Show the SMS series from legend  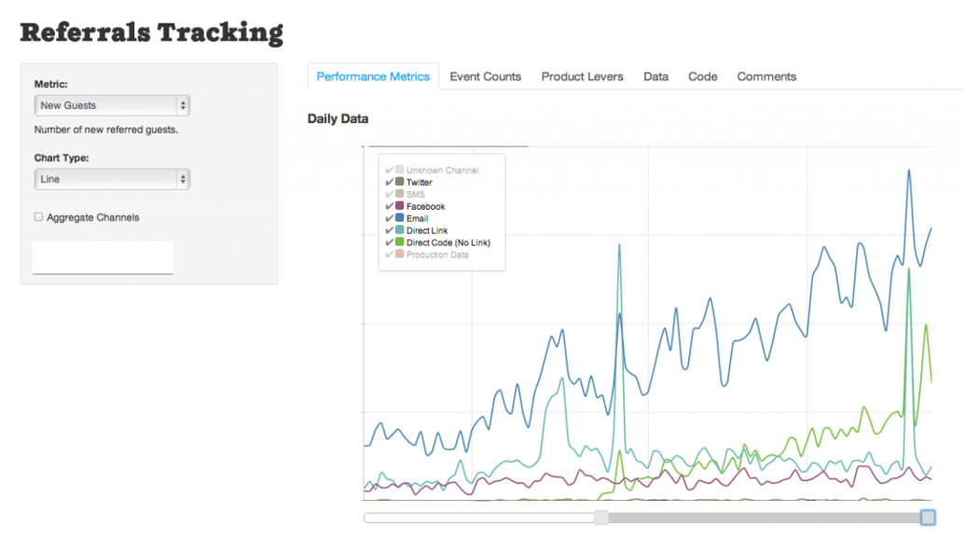click(415, 195)
